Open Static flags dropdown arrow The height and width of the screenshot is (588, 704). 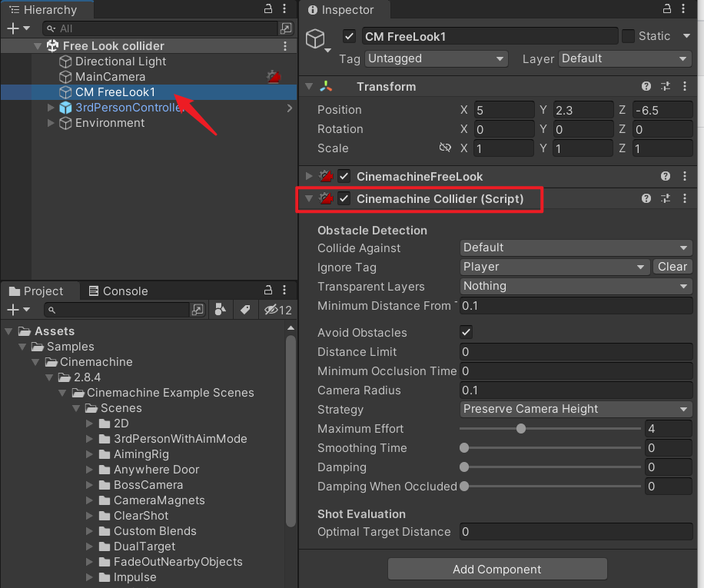[x=686, y=36]
